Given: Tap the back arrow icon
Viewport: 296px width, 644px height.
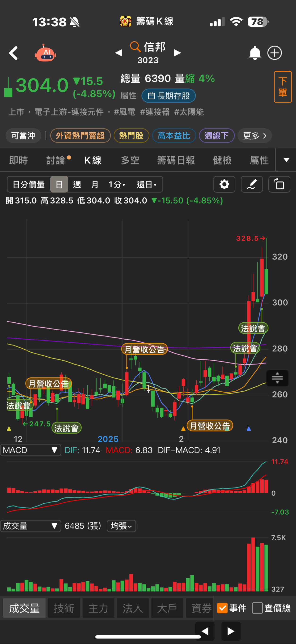Looking at the screenshot, I should [x=13, y=53].
